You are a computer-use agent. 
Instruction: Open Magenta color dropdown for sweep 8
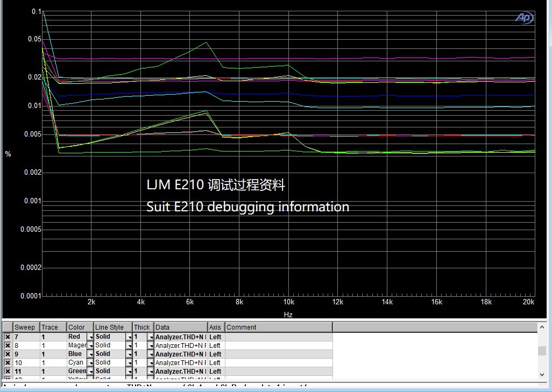[90, 346]
